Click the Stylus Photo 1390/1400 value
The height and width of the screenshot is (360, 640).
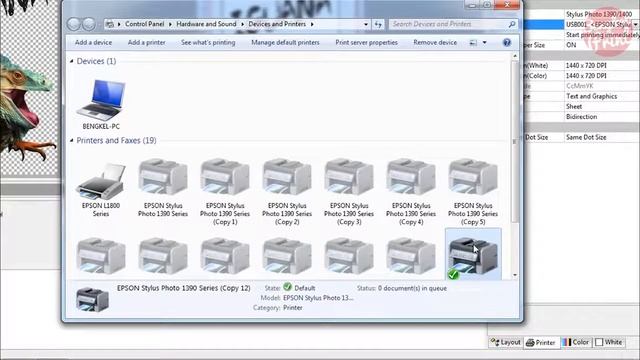(x=599, y=14)
